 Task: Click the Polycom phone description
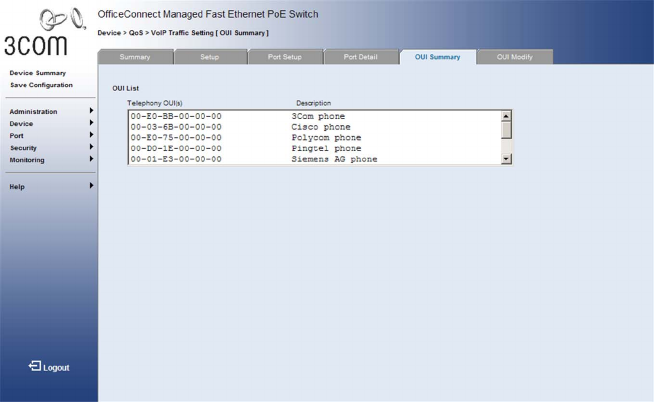(x=326, y=138)
